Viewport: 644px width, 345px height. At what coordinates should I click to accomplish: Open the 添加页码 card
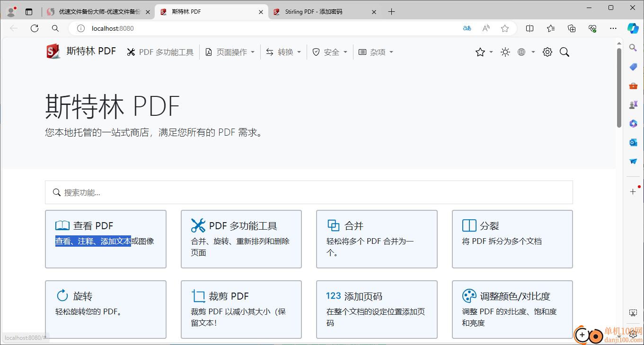(377, 310)
